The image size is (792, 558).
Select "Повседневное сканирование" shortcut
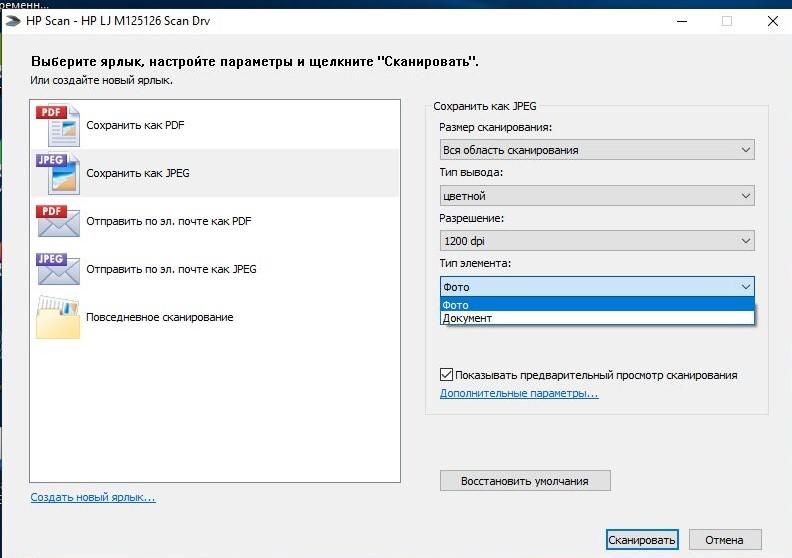click(x=215, y=317)
